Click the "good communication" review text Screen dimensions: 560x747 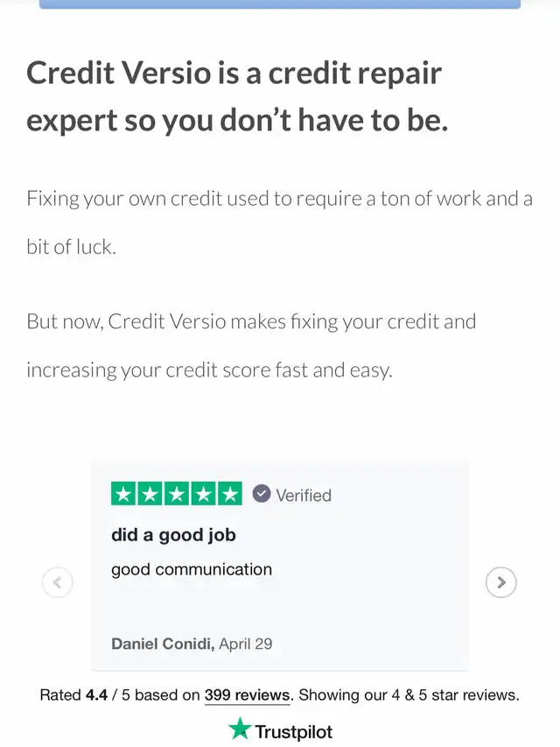tap(192, 569)
